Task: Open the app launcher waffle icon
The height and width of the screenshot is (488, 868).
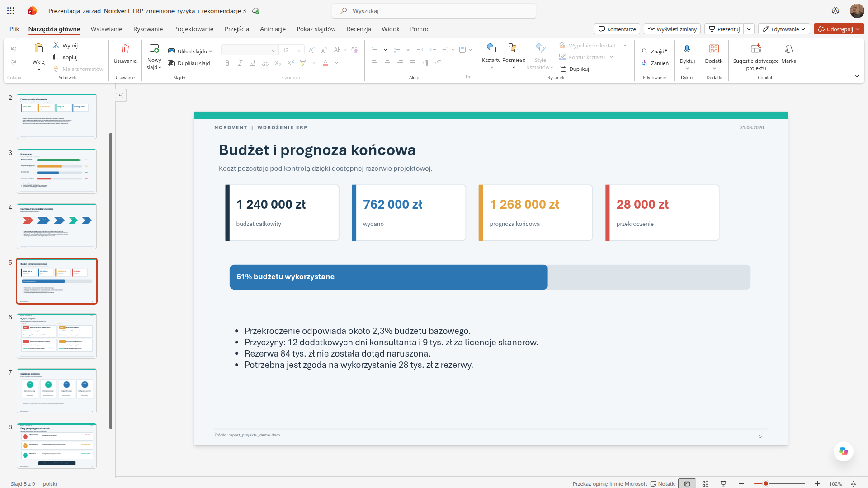Action: coord(11,11)
